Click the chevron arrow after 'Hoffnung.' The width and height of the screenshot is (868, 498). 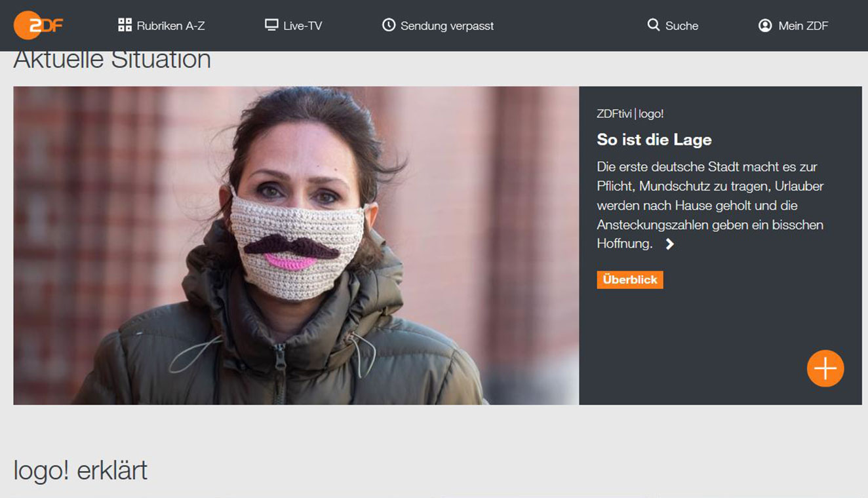(x=669, y=244)
